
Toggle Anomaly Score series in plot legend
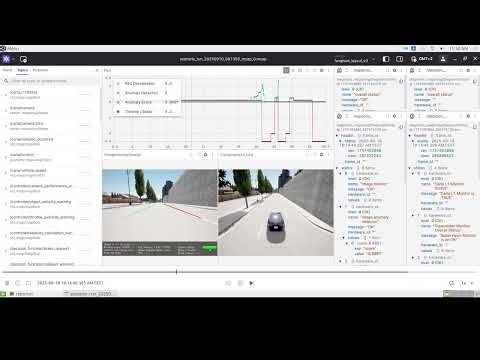[138, 102]
